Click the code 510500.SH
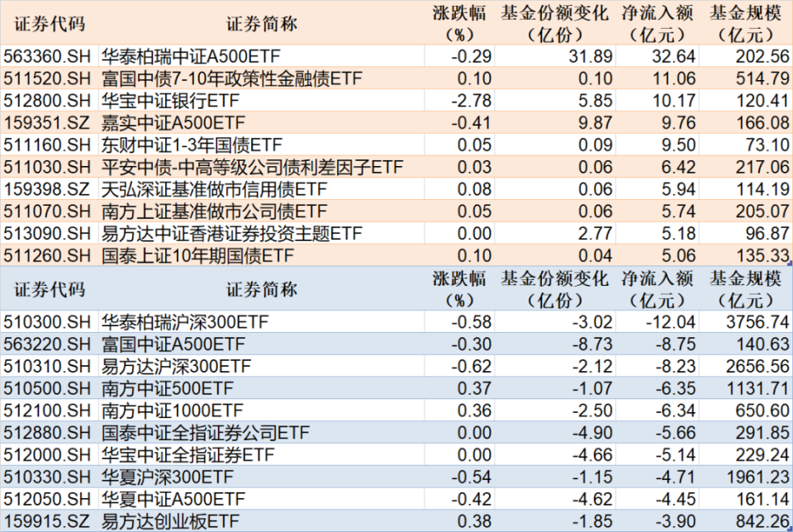 click(47, 389)
